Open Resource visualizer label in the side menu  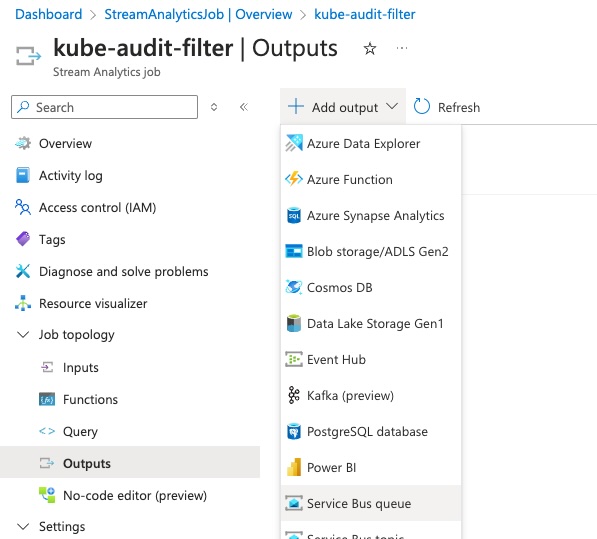tap(93, 303)
